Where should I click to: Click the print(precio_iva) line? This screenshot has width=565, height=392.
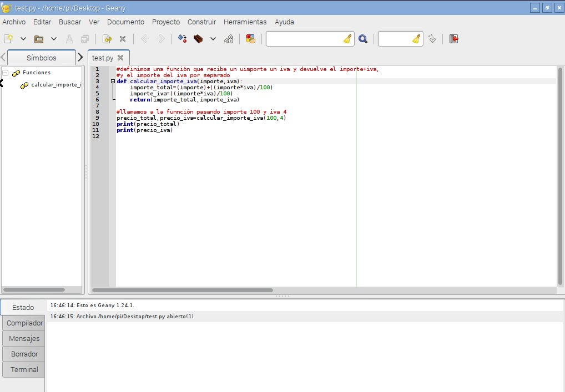(144, 130)
